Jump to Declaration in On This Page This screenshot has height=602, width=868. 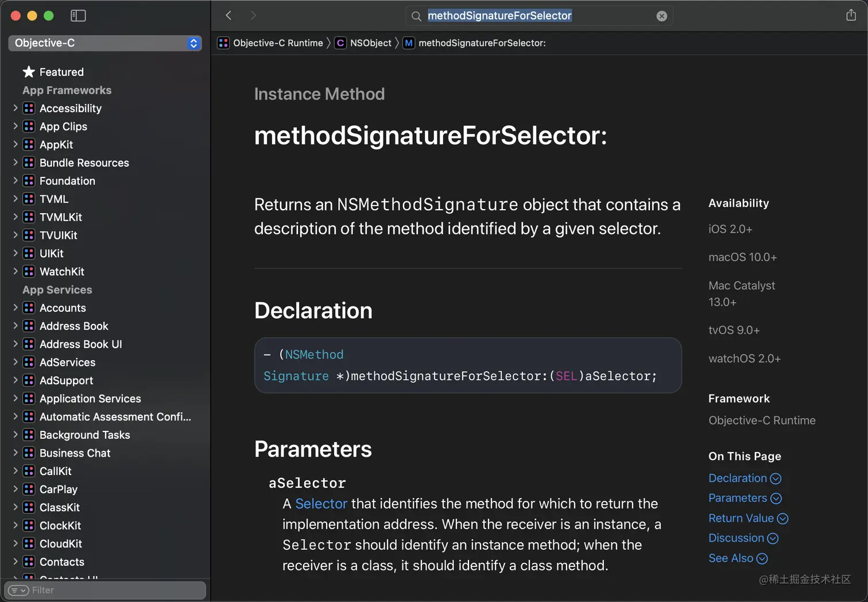coord(738,478)
